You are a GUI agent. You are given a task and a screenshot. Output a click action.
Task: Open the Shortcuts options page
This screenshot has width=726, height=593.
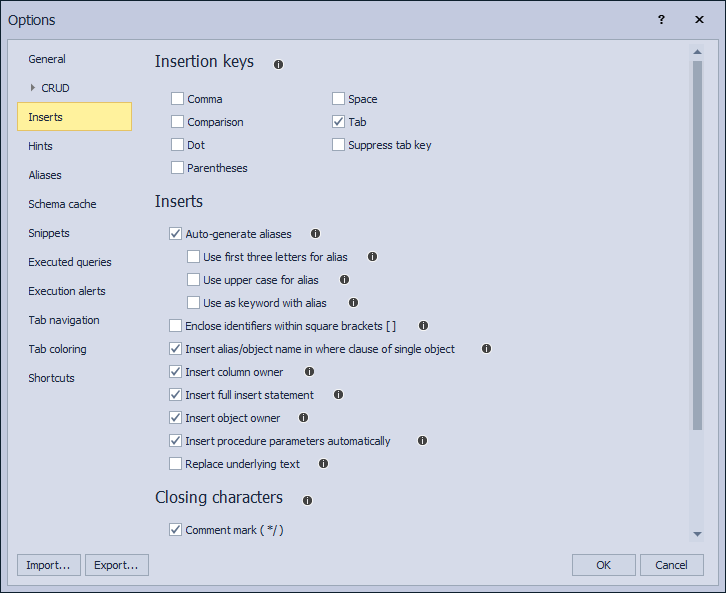[x=51, y=378]
